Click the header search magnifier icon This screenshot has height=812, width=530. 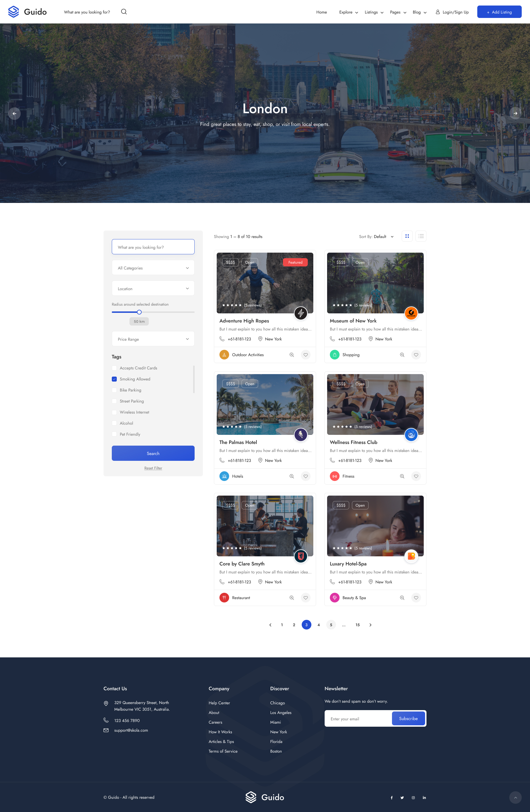click(124, 12)
